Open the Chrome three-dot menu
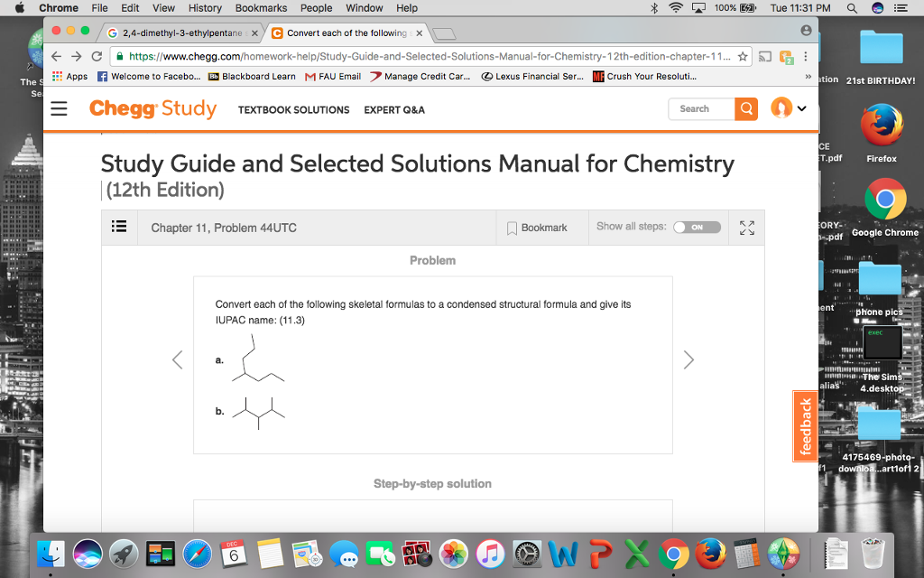The image size is (924, 578). click(806, 55)
